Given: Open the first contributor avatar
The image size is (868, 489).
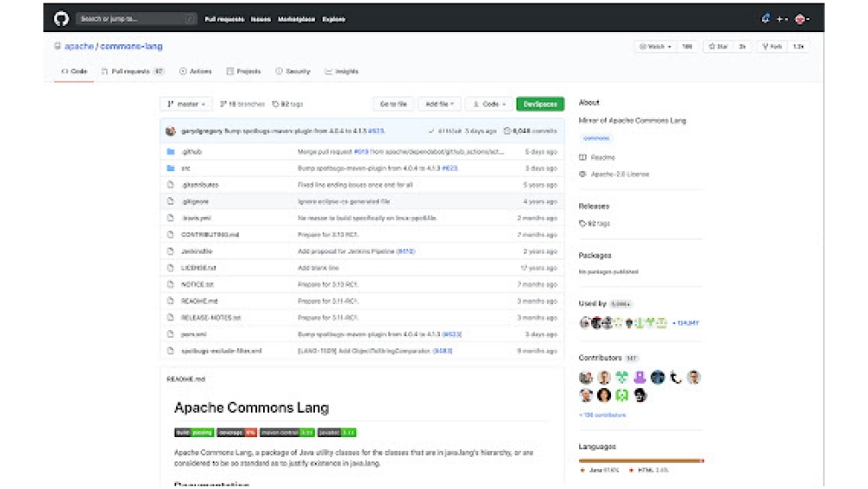Looking at the screenshot, I should click(x=586, y=378).
